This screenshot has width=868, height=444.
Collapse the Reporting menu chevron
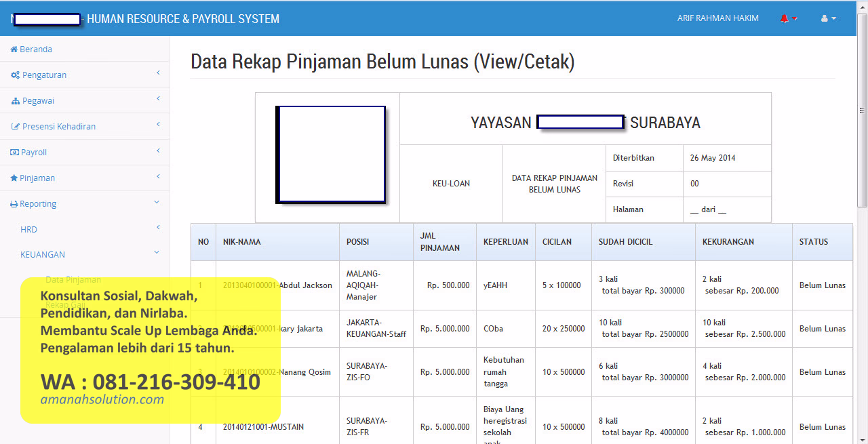click(157, 202)
